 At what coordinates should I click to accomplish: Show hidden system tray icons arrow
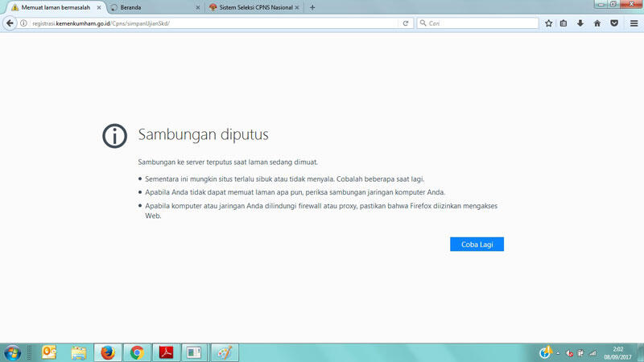point(557,353)
